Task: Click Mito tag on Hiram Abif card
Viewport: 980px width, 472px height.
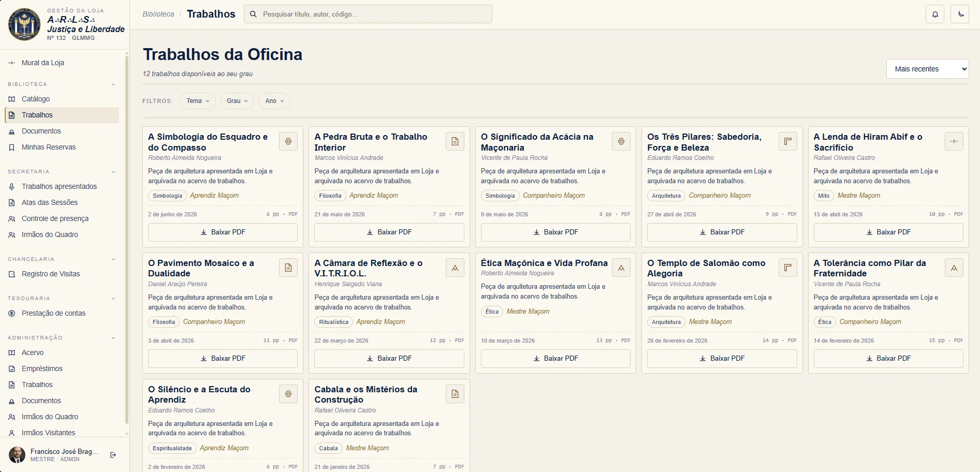Action: (x=824, y=196)
